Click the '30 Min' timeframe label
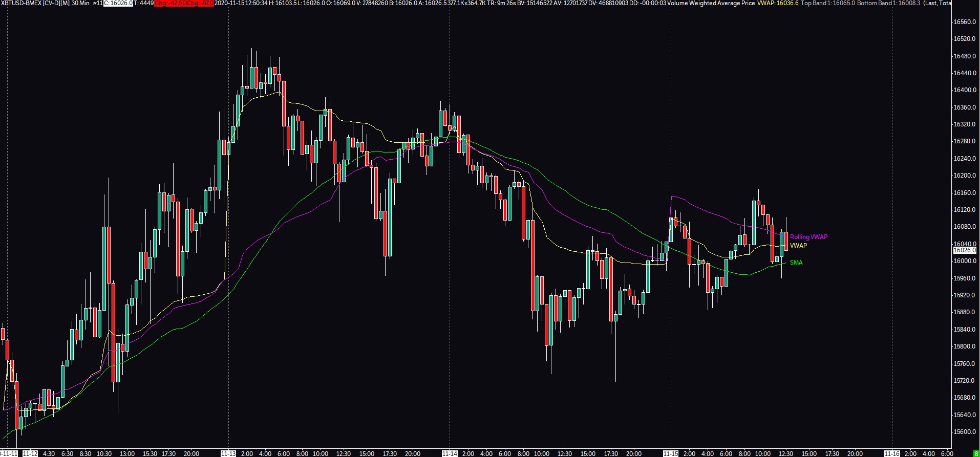 pos(80,3)
